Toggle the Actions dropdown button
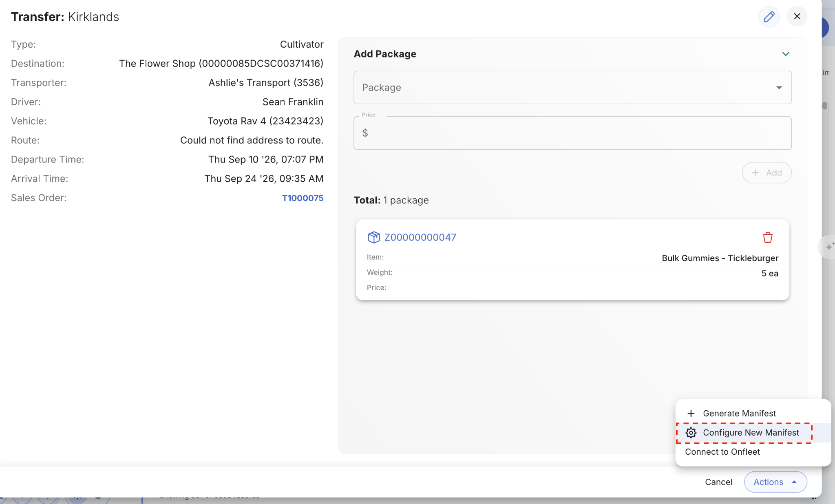Image resolution: width=835 pixels, height=504 pixels. click(775, 482)
